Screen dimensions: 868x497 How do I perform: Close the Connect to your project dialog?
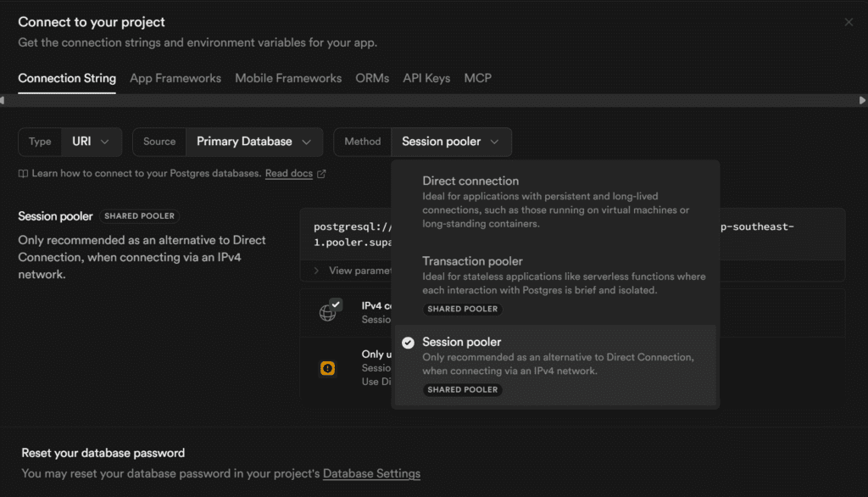[849, 22]
